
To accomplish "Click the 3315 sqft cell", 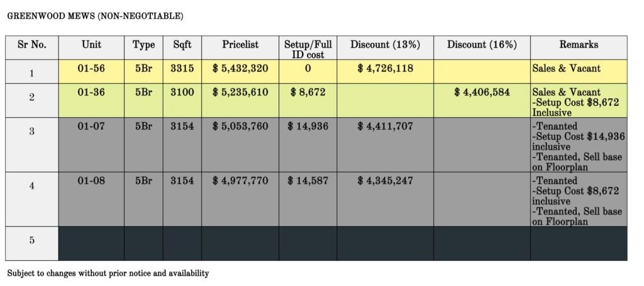I will coord(182,72).
